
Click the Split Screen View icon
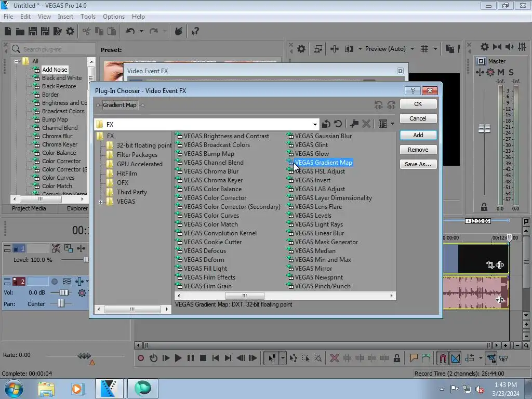pos(349,49)
